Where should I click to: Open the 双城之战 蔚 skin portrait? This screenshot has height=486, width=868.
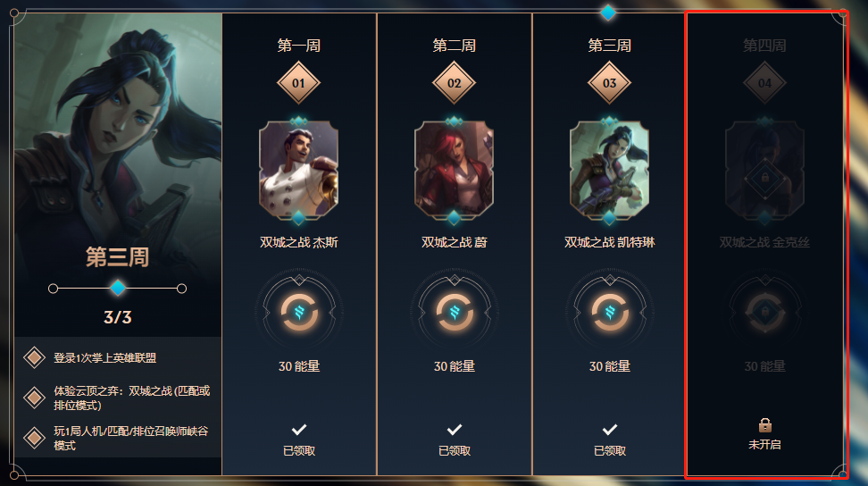(454, 170)
